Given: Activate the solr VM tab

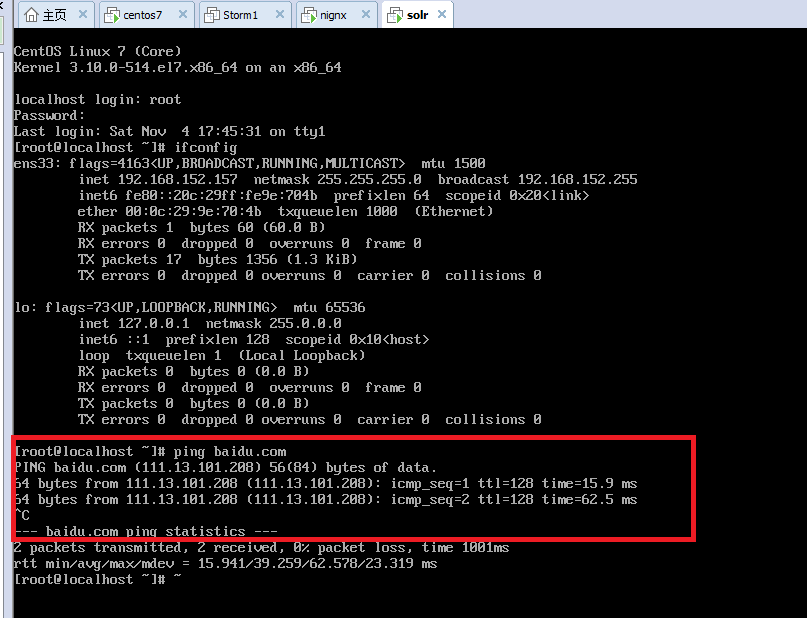Looking at the screenshot, I should (x=417, y=14).
